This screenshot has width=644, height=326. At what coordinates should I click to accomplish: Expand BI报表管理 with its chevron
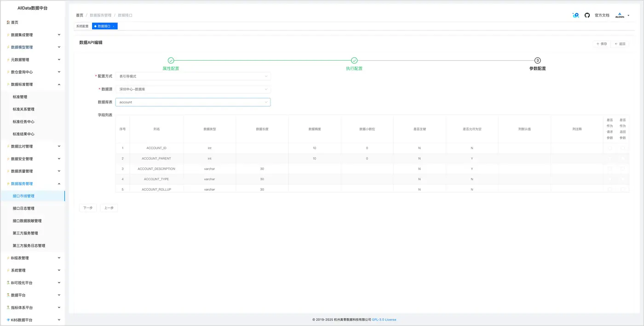click(x=59, y=258)
